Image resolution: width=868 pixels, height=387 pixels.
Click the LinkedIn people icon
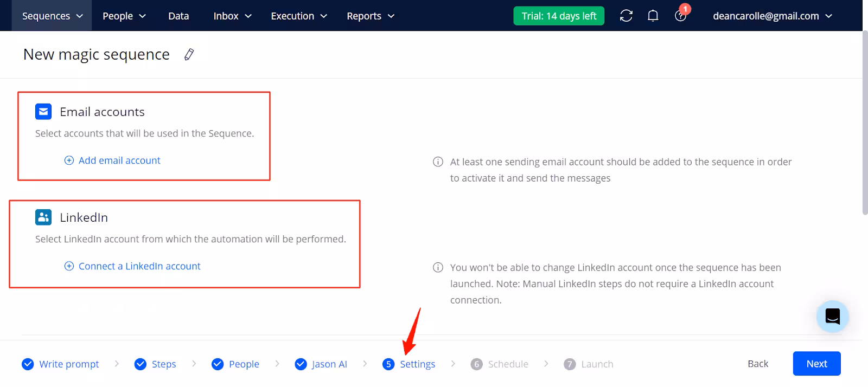[x=43, y=217]
